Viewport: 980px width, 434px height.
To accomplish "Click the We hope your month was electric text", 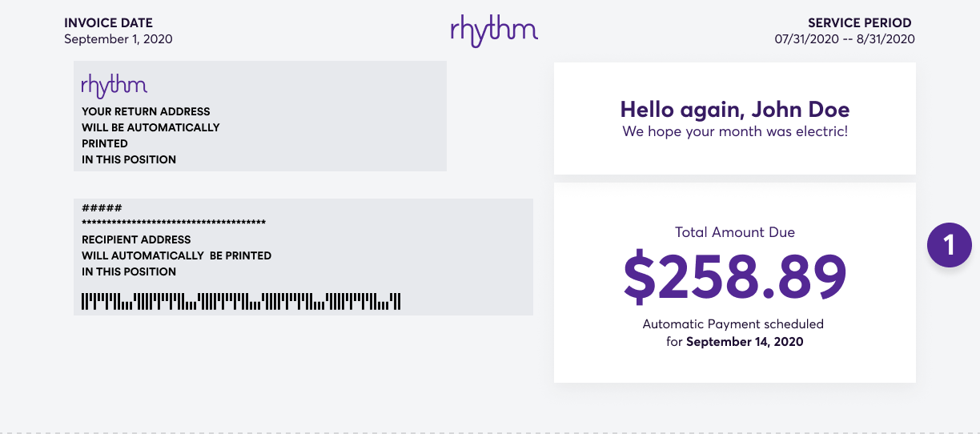I will tap(735, 131).
